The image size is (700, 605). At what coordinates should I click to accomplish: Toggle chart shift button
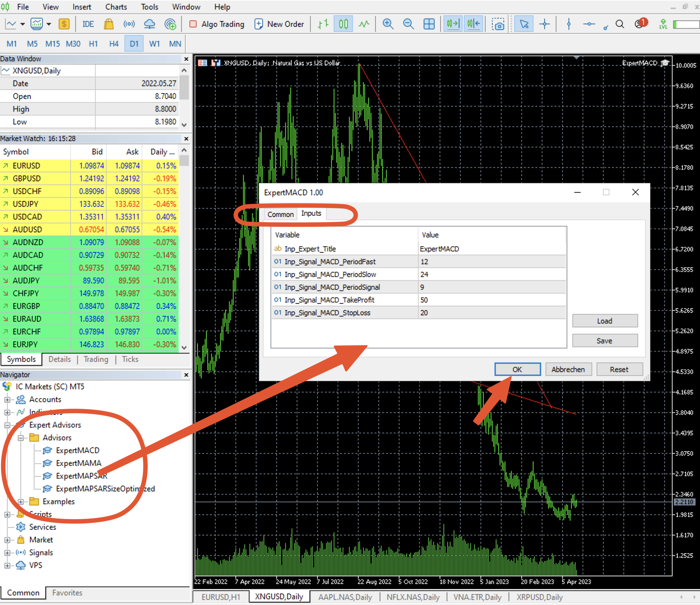click(x=473, y=24)
